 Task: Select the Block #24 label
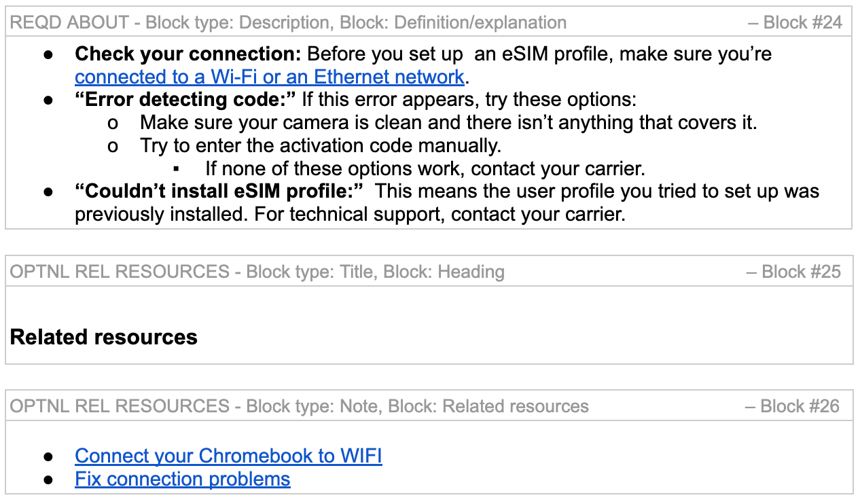click(795, 22)
